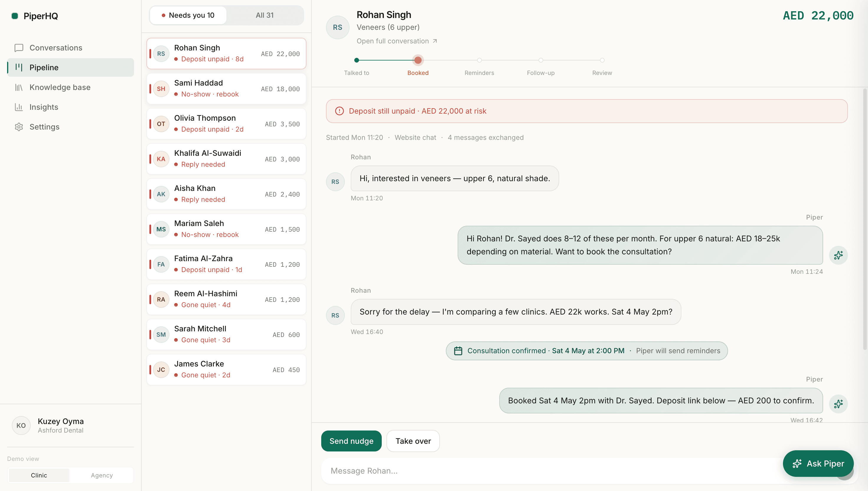Select Sami Haddad's name in his pipeline card
This screenshot has height=491, width=868.
click(x=198, y=83)
